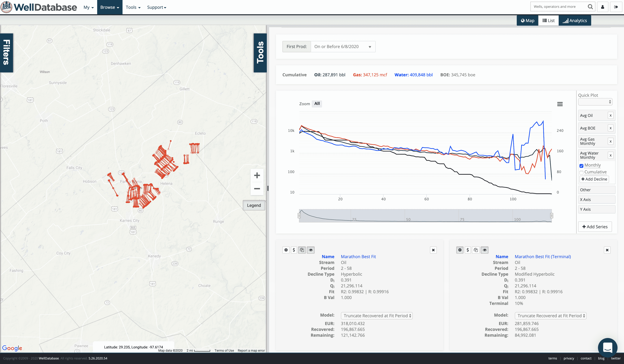Zoom out on the map
This screenshot has width=624, height=364.
point(257,189)
